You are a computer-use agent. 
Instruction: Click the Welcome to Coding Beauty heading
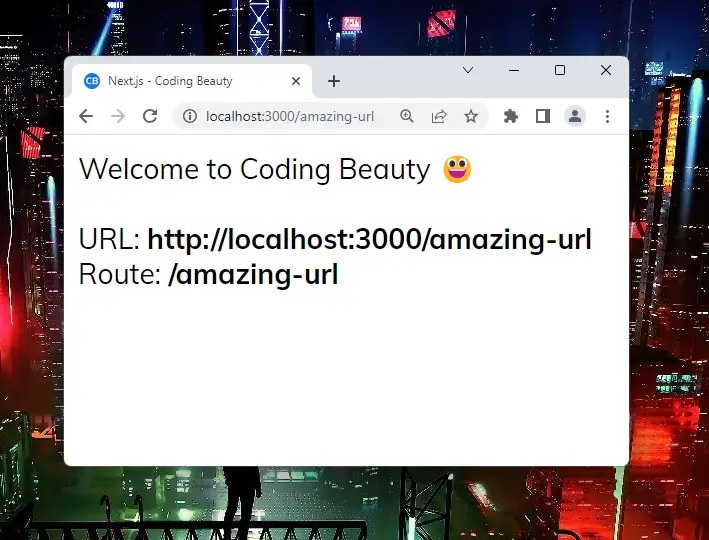tap(255, 170)
